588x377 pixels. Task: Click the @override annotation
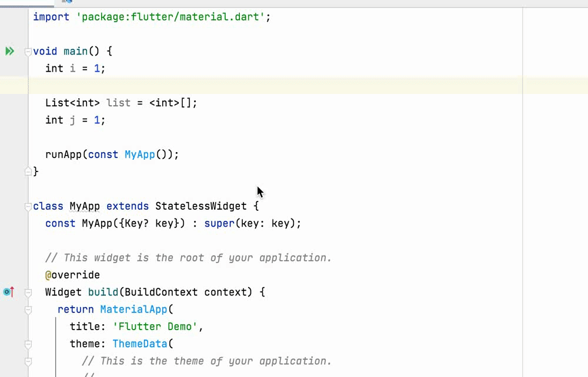(72, 275)
